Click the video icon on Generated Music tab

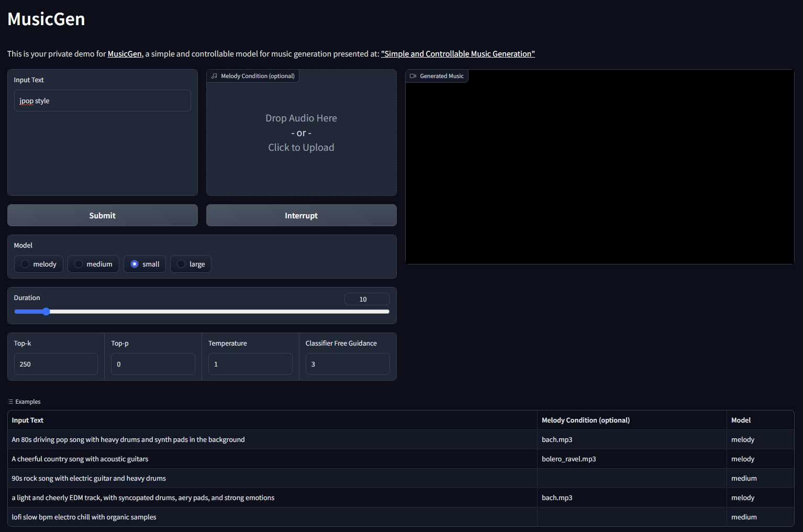[x=412, y=76]
